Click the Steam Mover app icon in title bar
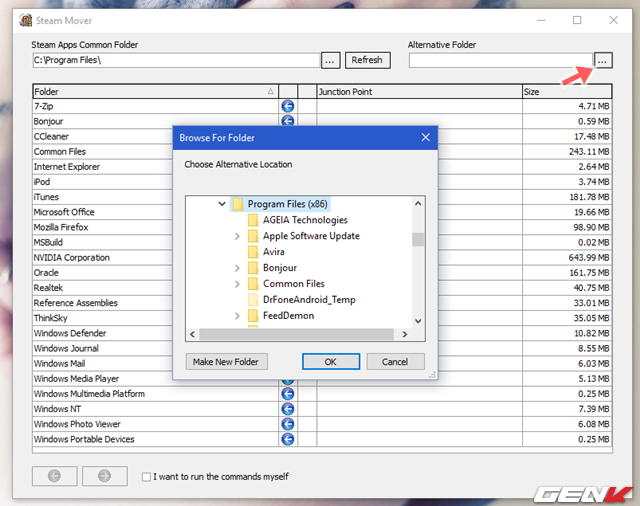 coord(26,20)
